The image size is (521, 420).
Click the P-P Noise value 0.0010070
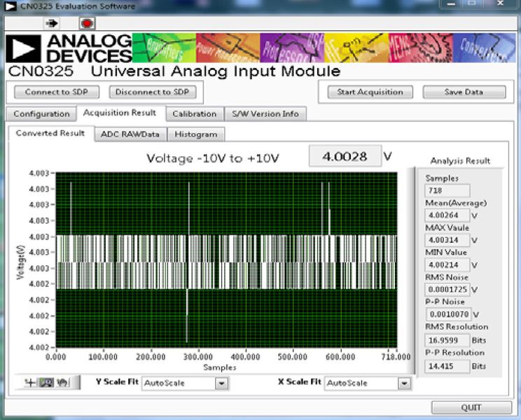[449, 314]
